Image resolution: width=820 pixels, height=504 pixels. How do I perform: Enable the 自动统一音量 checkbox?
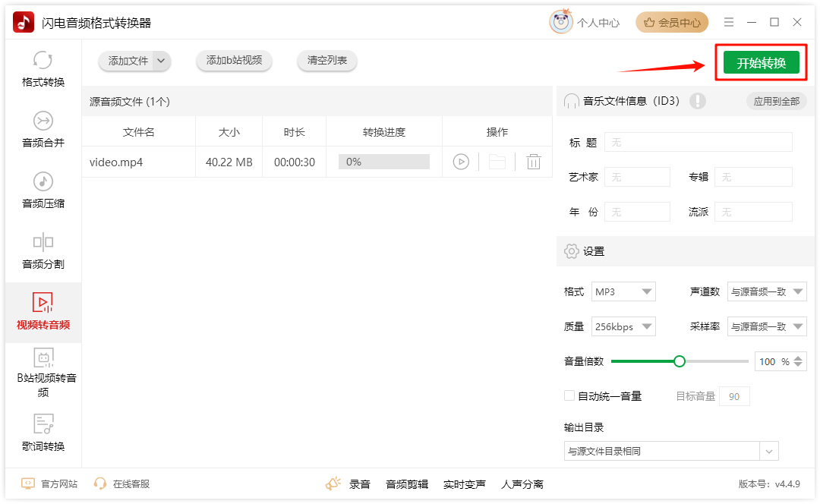click(569, 395)
